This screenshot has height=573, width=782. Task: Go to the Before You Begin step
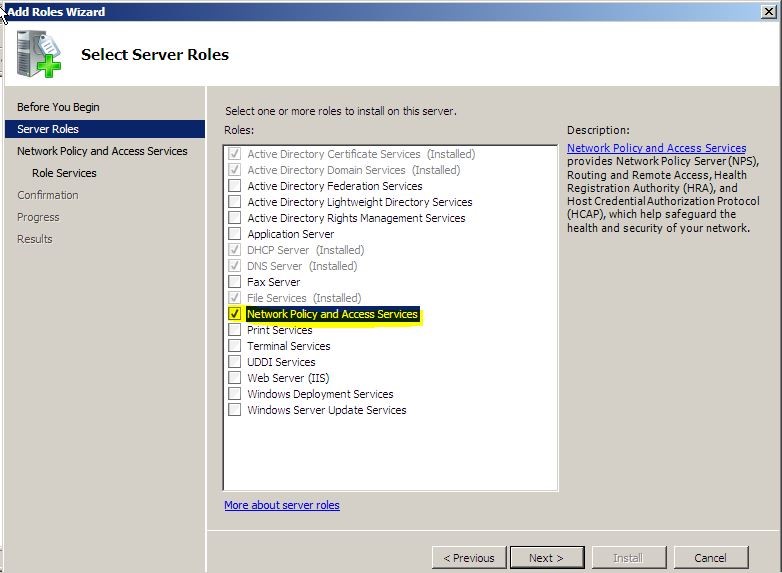coord(58,107)
